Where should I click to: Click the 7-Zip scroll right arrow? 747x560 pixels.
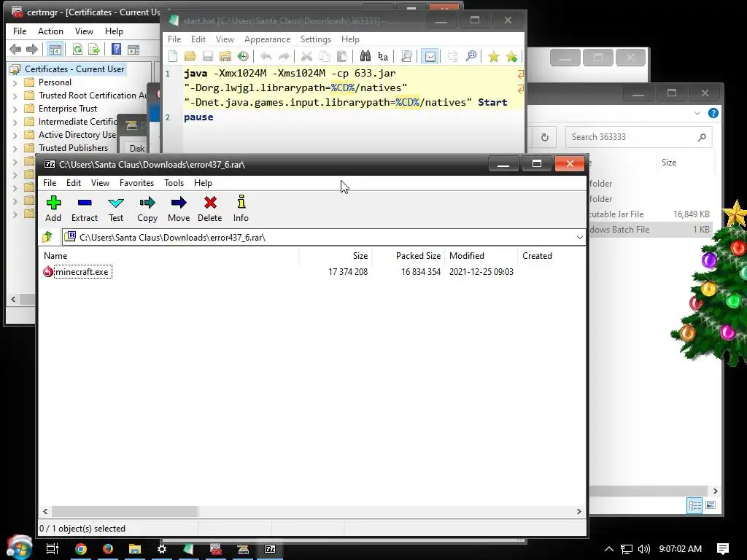pyautogui.click(x=578, y=511)
